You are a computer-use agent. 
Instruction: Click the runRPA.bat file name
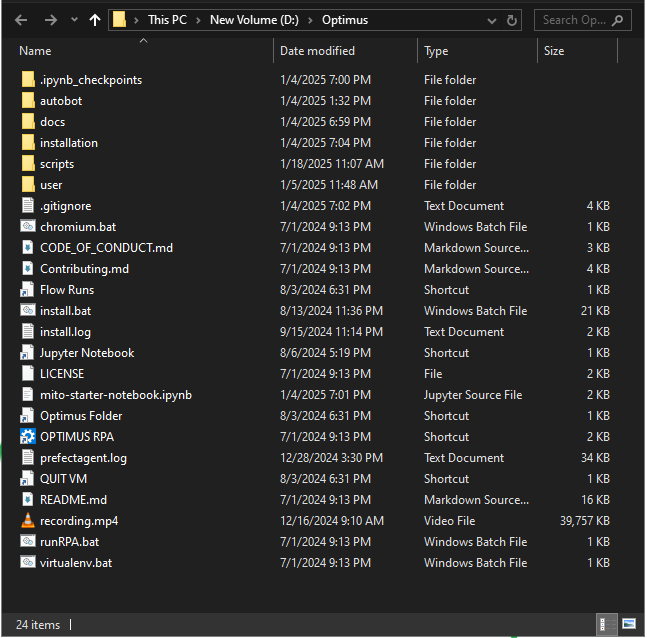point(69,542)
